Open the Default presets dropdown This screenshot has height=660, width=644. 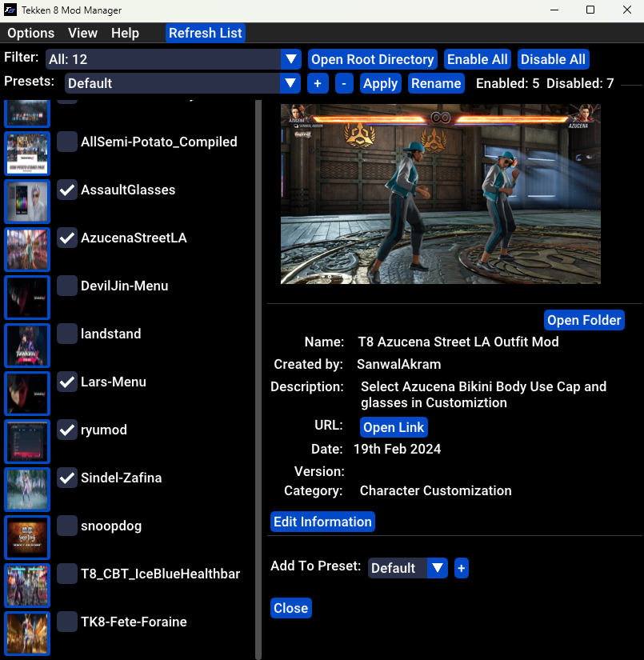(x=291, y=83)
